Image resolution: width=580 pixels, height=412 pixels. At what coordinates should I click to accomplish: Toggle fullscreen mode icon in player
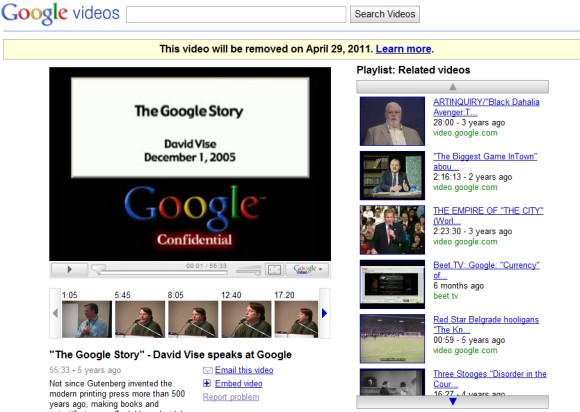pos(274,270)
